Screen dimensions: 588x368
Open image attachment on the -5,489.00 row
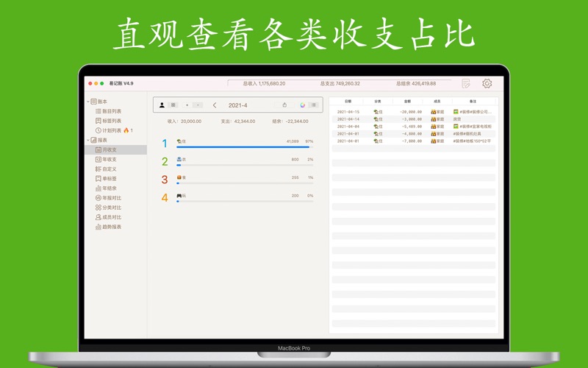(x=456, y=126)
